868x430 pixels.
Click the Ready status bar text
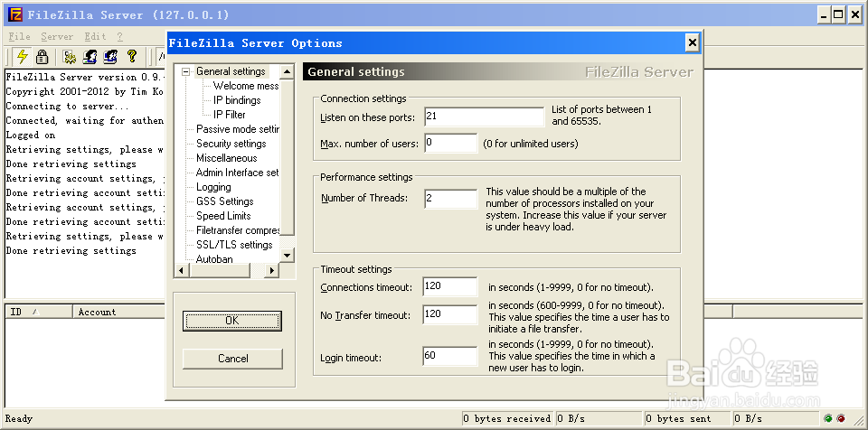[x=19, y=419]
